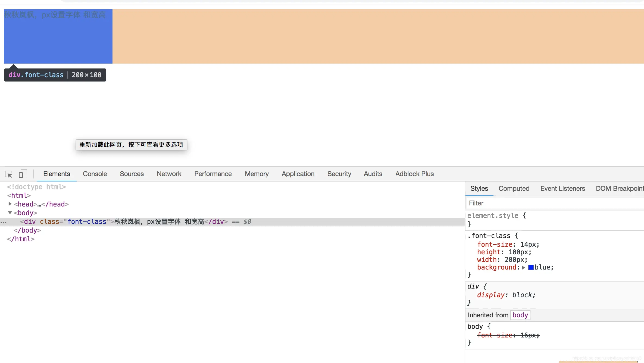This screenshot has width=644, height=363.
Task: Activate the element inspector picker icon
Action: point(8,174)
